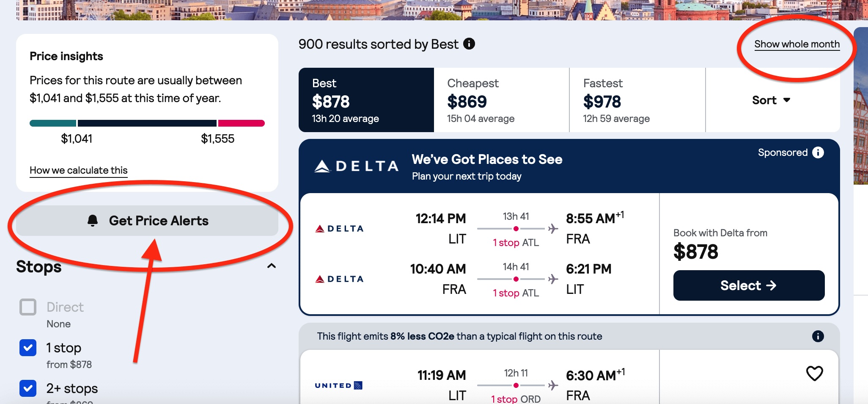Click the Get Price Alerts button
868x404 pixels.
pyautogui.click(x=147, y=220)
